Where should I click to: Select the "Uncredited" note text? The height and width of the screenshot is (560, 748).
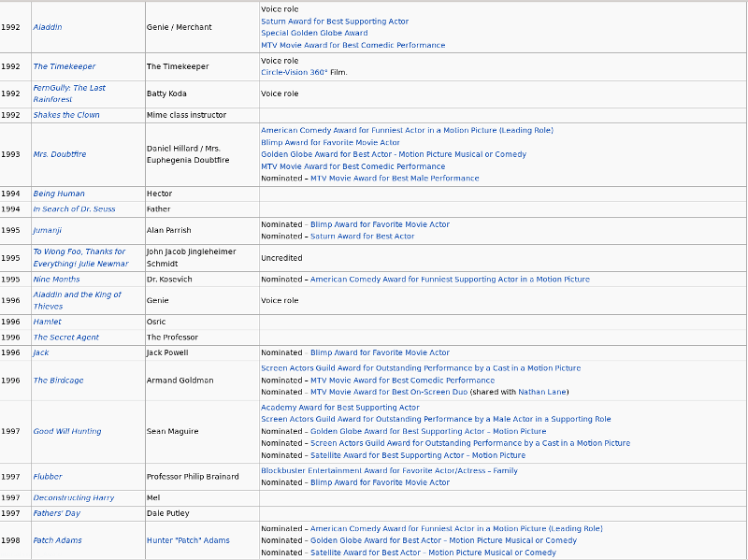281,258
